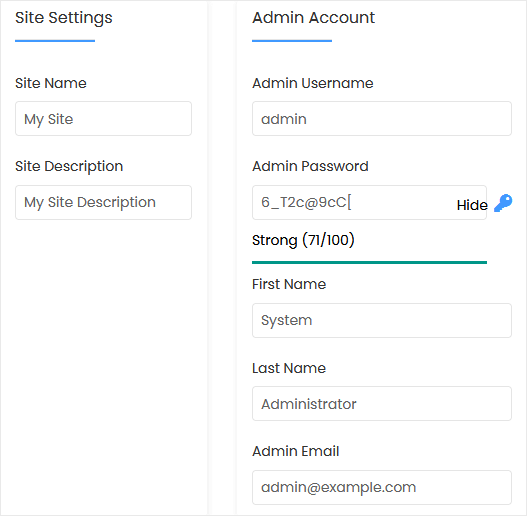Click the Site Description label
Viewport: 527px width, 516px height.
point(69,166)
